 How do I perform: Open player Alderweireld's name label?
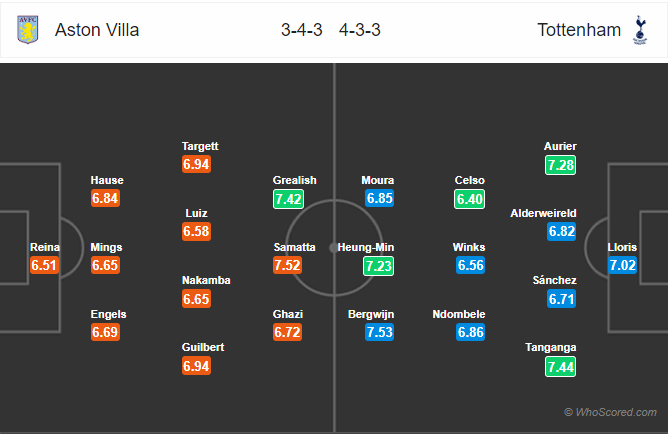[x=543, y=213]
